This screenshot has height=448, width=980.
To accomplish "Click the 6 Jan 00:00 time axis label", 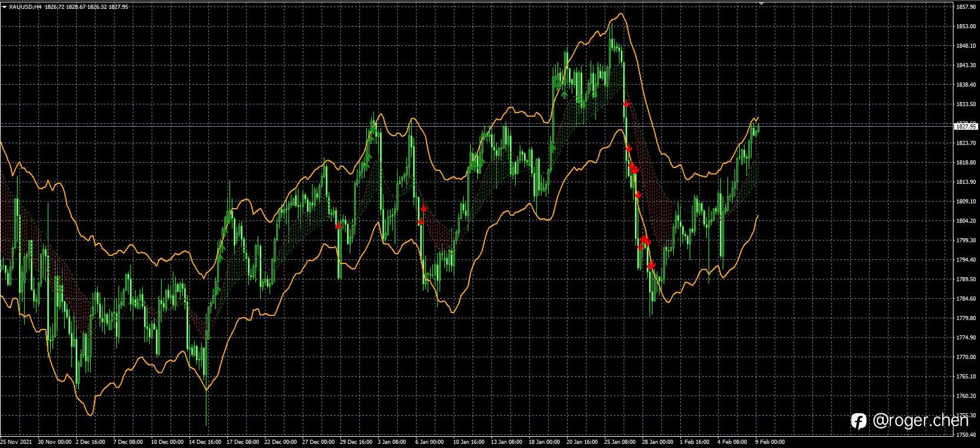I will (x=430, y=442).
